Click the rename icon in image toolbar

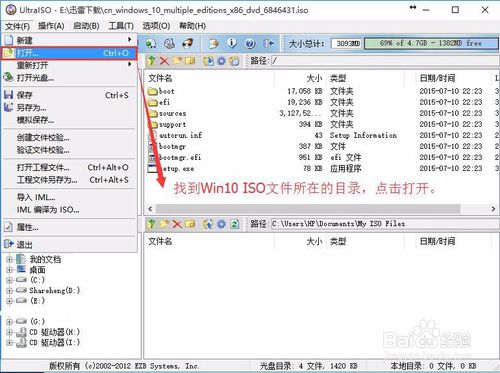[190, 61]
